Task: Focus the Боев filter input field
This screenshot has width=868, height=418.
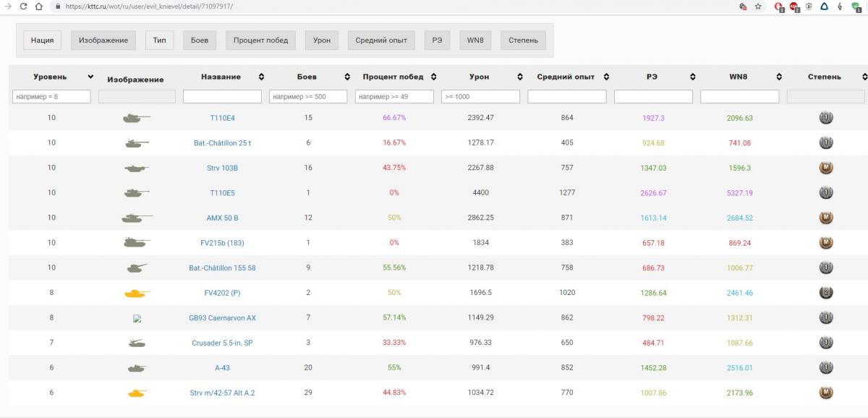Action: 308,96
